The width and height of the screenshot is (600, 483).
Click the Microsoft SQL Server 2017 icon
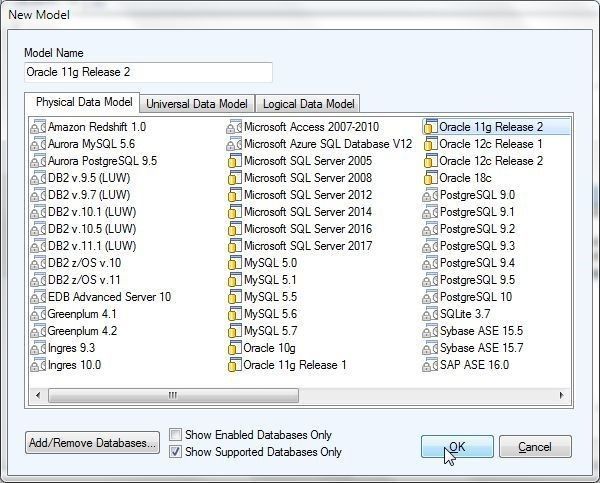[x=234, y=246]
